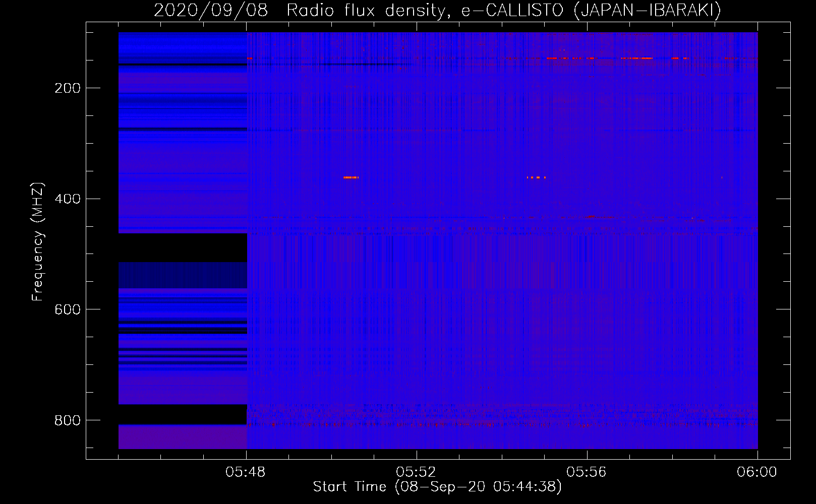The height and width of the screenshot is (504, 816).
Task: Click the '05:52' time tick label
Action: coord(416,472)
